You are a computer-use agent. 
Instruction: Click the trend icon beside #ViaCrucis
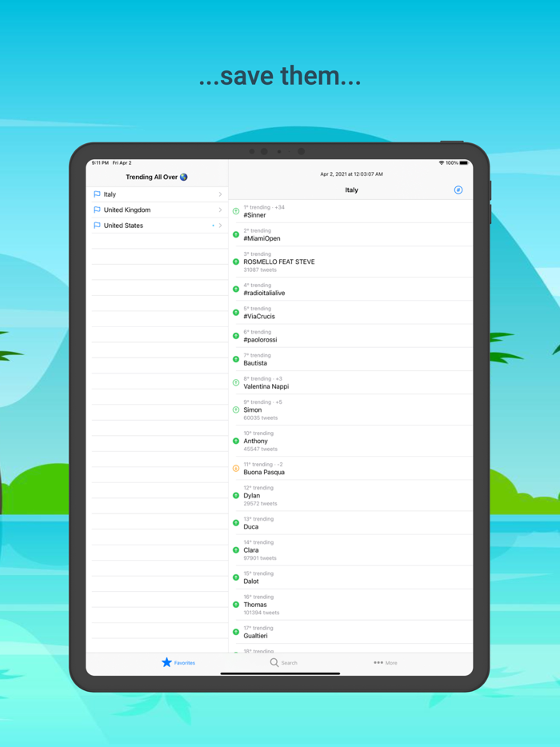tap(236, 313)
